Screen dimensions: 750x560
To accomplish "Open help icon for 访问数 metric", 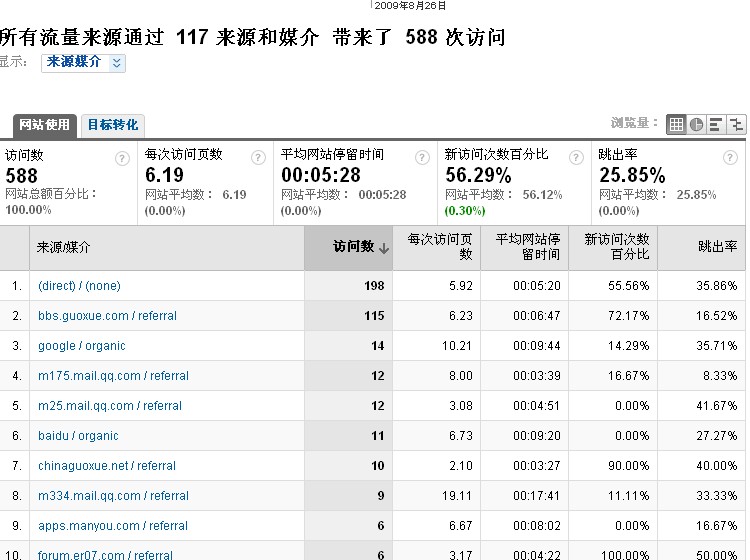I will click(122, 158).
